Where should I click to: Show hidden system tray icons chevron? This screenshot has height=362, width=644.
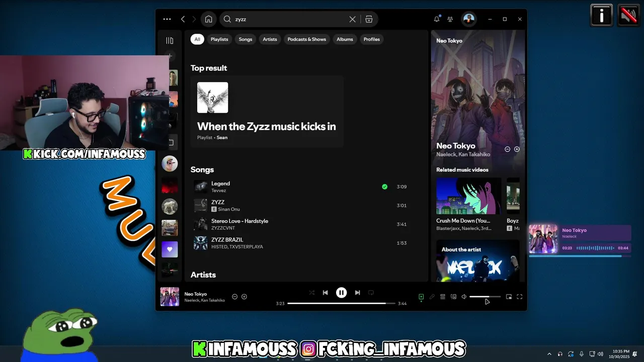549,354
